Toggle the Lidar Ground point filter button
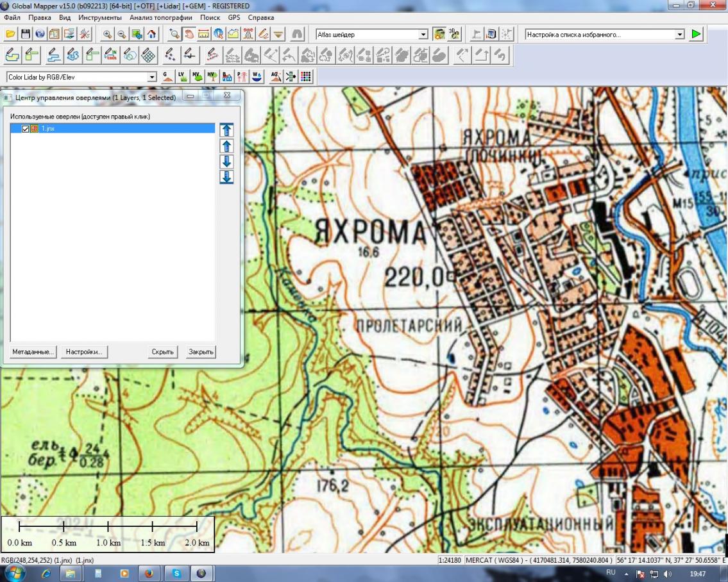Image resolution: width=728 pixels, height=582 pixels. point(167,77)
